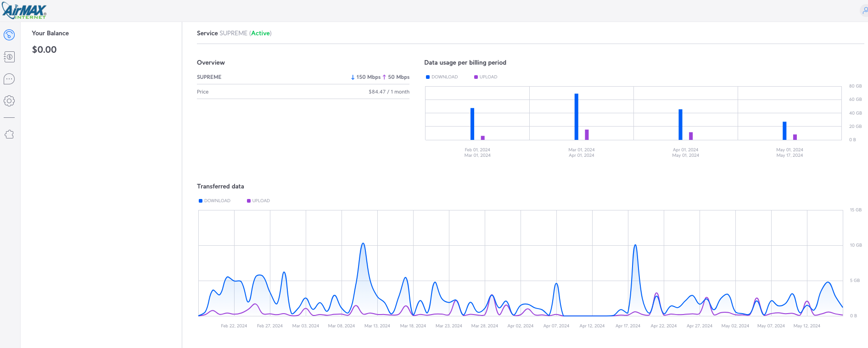
Task: Click the blue download bar for Mar 01, 2024 period
Action: point(577,116)
